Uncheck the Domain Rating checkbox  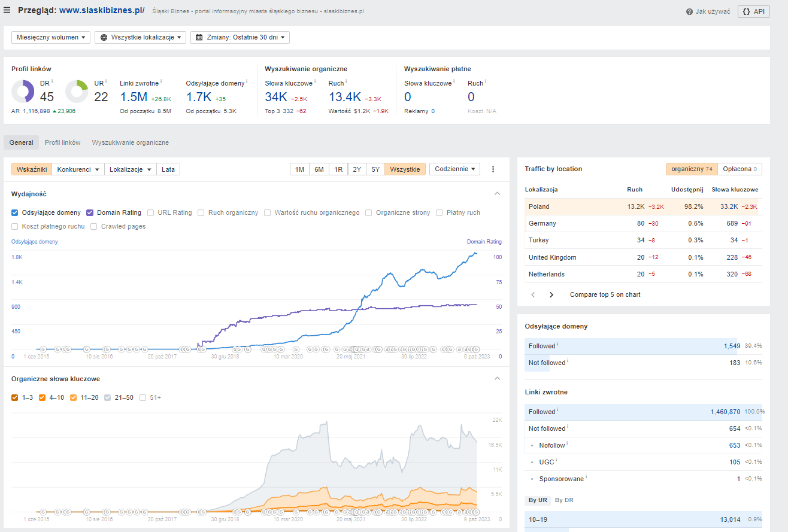[x=90, y=212]
